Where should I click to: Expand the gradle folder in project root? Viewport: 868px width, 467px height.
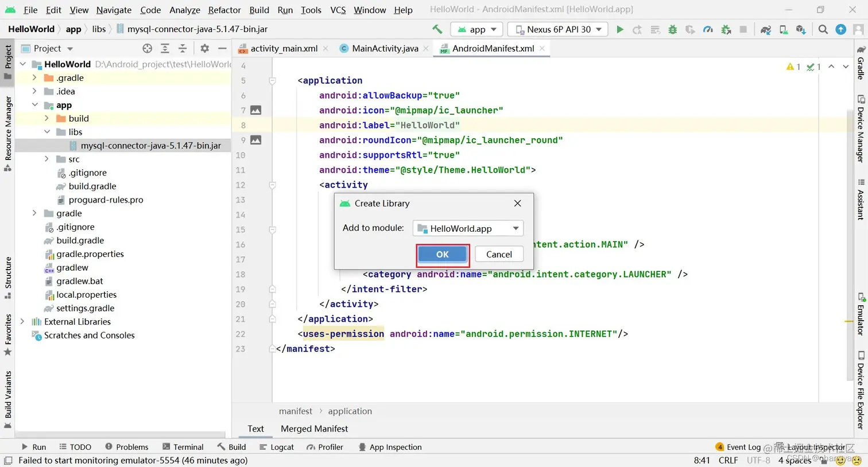point(34,213)
